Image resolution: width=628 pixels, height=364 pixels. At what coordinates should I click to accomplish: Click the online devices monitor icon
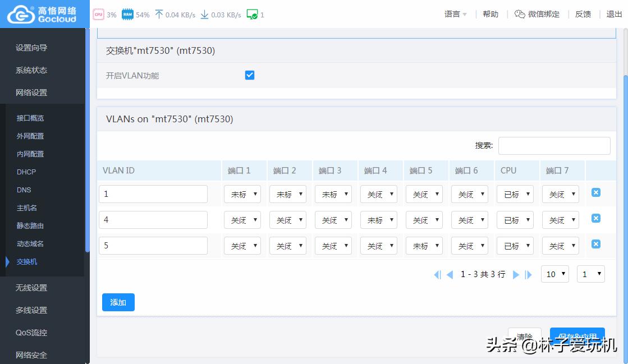tap(252, 15)
